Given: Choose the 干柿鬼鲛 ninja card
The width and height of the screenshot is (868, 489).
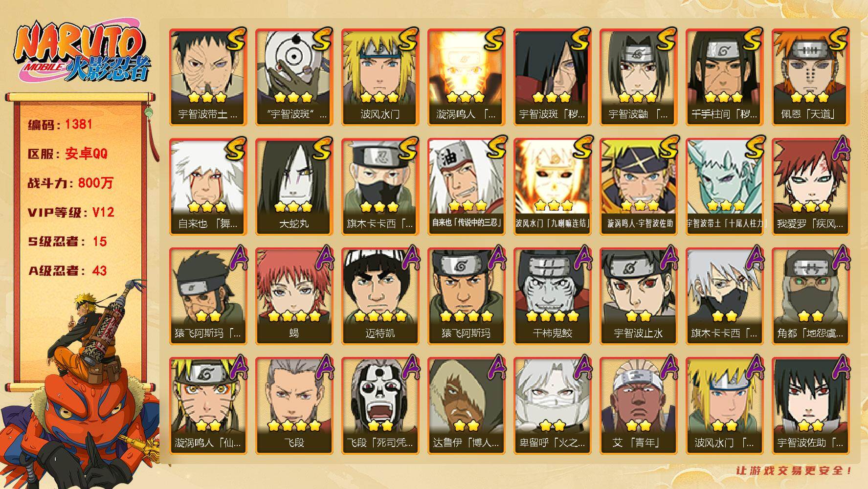Looking at the screenshot, I should [552, 296].
